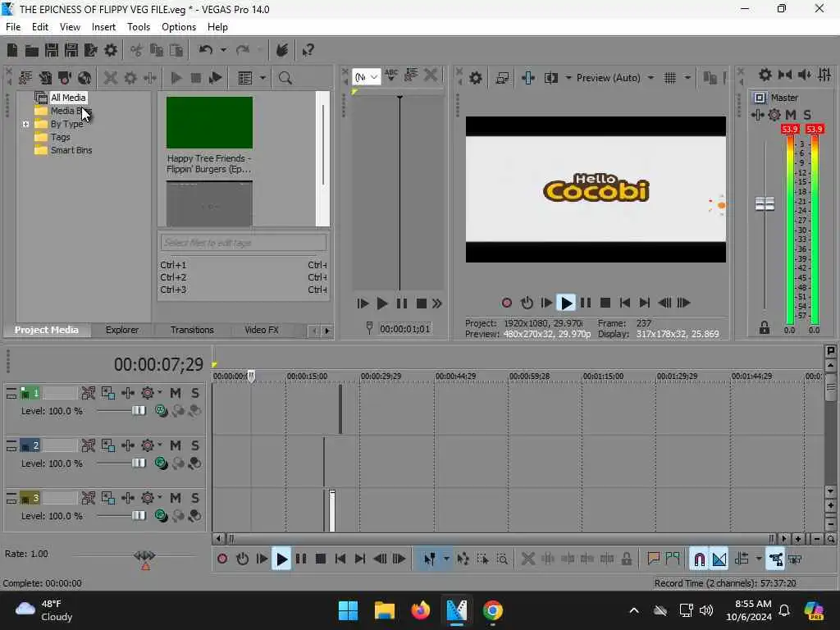The width and height of the screenshot is (840, 630).
Task: Select Happy Tree Friends media thumbnail
Action: coord(209,123)
